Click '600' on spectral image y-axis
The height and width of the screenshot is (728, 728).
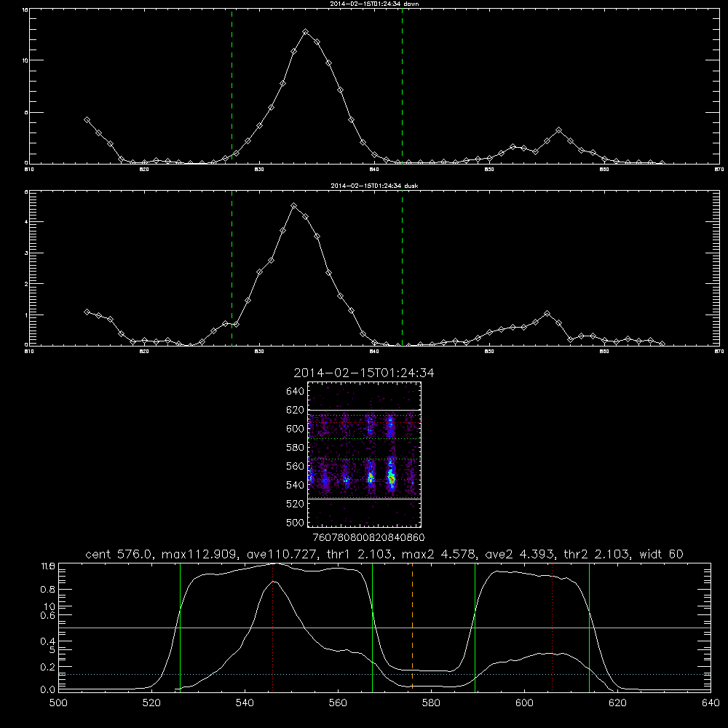(296, 429)
